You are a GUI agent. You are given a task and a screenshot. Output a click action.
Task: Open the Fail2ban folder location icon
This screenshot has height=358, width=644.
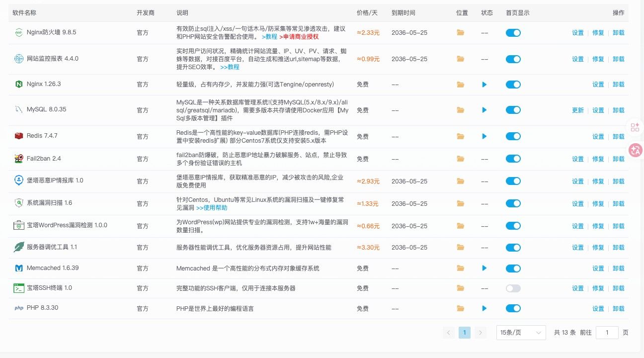tap(461, 159)
